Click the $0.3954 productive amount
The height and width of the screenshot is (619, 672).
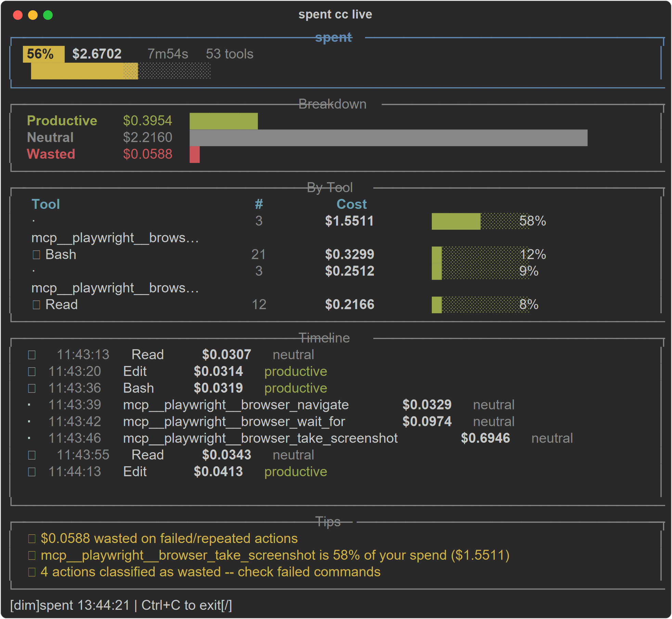[147, 121]
